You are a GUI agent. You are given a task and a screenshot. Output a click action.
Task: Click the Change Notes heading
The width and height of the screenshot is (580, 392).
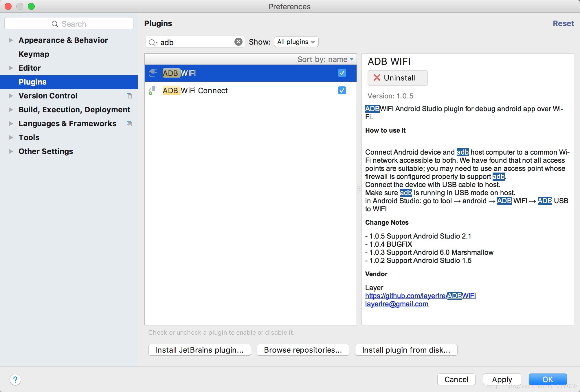point(387,222)
